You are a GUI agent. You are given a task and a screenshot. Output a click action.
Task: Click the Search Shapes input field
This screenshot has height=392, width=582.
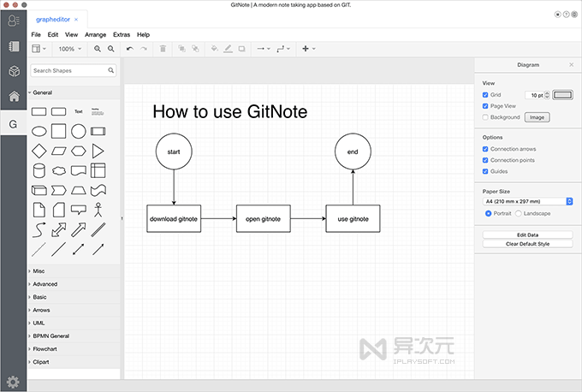click(x=73, y=70)
